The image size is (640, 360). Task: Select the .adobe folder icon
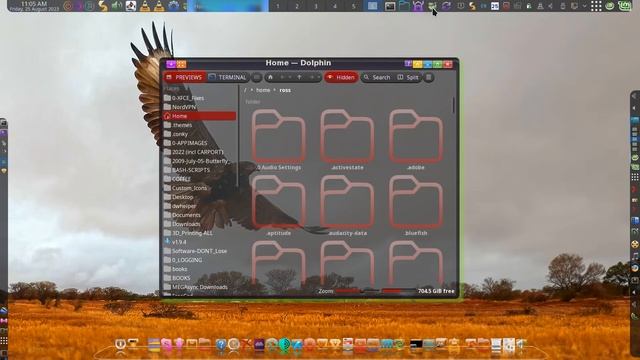416,137
